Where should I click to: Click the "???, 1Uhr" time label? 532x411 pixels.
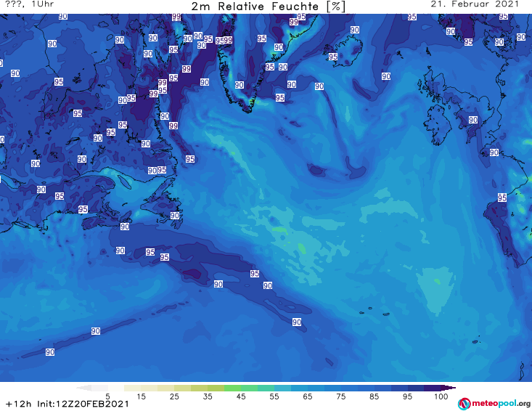pos(30,4)
